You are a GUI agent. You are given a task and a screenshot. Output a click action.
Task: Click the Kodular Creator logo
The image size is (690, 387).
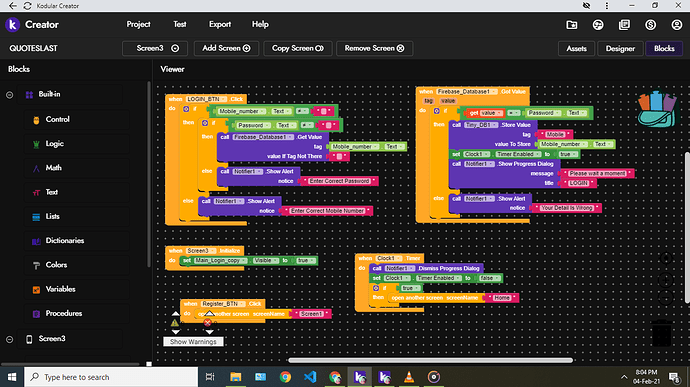[32, 25]
